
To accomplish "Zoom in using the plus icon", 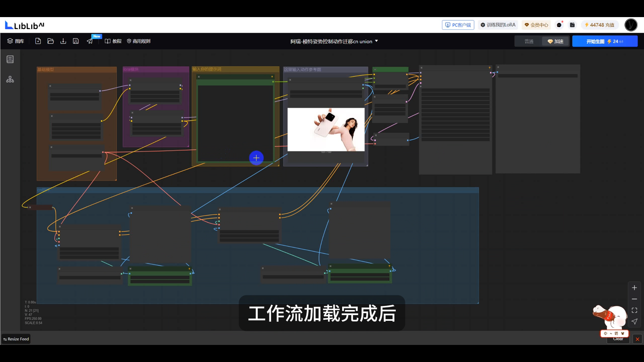I will [635, 288].
